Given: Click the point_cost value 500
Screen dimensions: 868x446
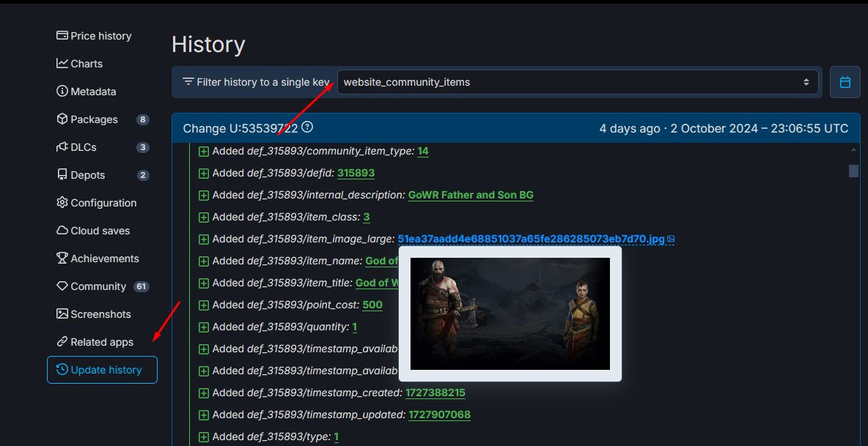Looking at the screenshot, I should click(372, 305).
